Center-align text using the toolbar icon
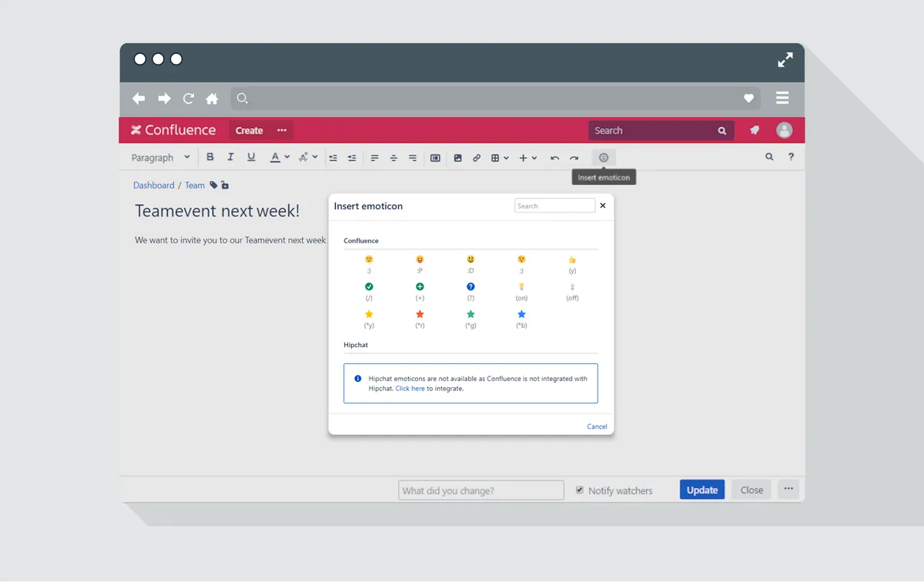 tap(393, 158)
